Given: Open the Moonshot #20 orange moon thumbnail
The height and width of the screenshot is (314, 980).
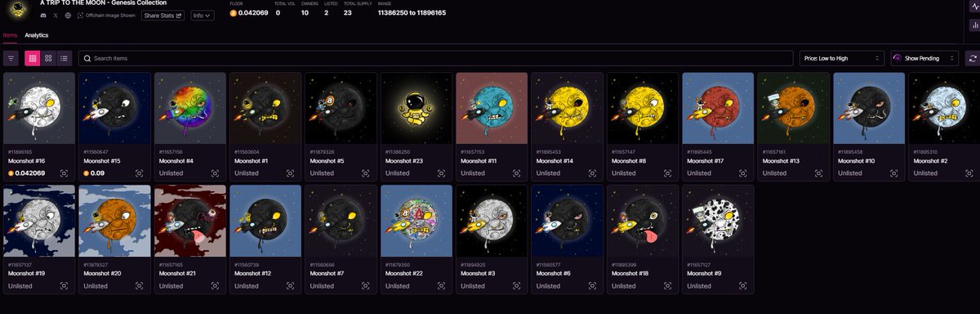Looking at the screenshot, I should click(x=115, y=221).
